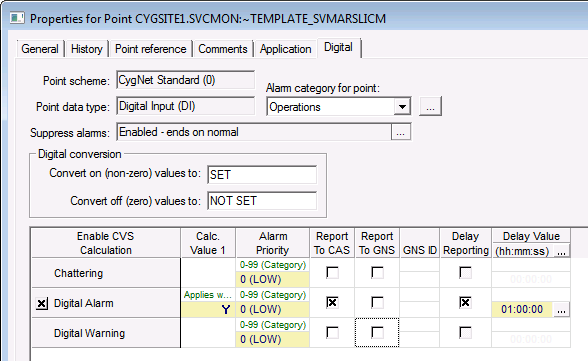
Task: Enable Delay Reporting for Chattering
Action: [x=465, y=273]
